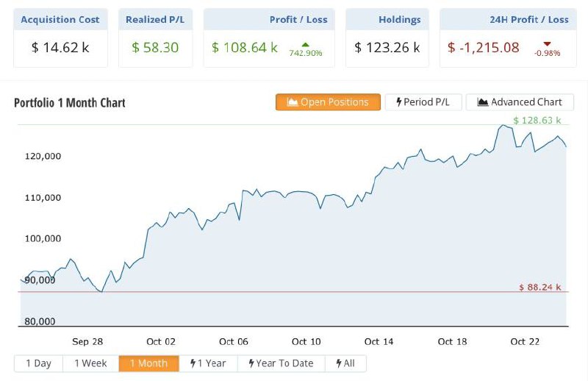Image resolution: width=588 pixels, height=381 pixels.
Task: Click the lightning icon on Period P/L
Action: 398,102
